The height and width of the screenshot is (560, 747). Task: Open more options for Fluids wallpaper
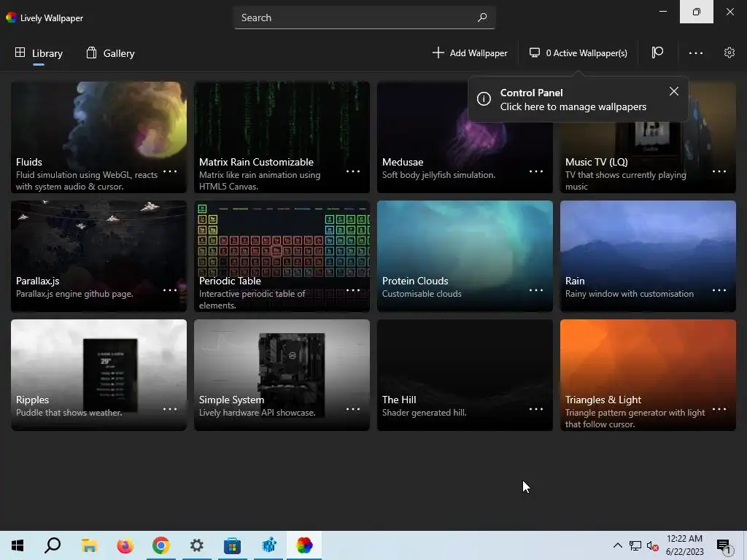(x=170, y=171)
